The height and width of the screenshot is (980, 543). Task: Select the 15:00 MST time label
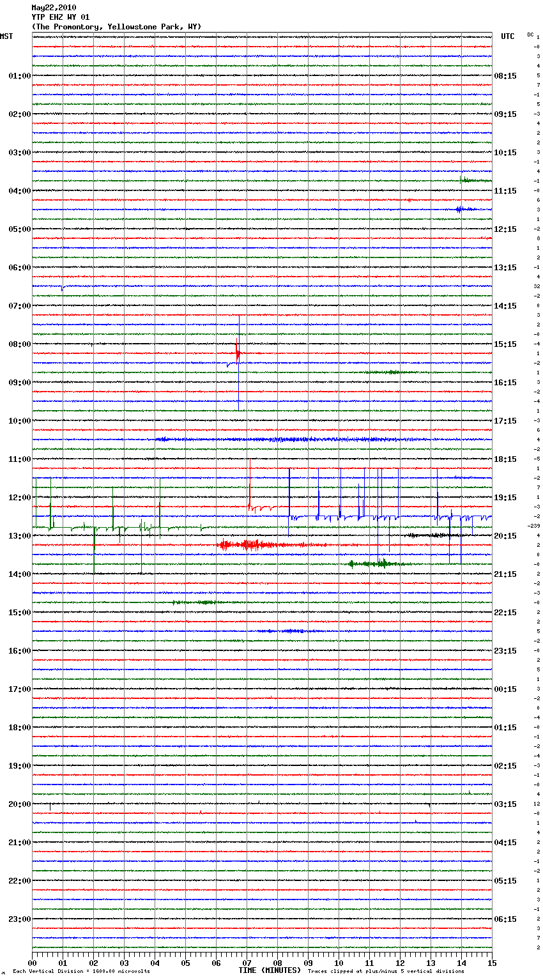point(19,613)
